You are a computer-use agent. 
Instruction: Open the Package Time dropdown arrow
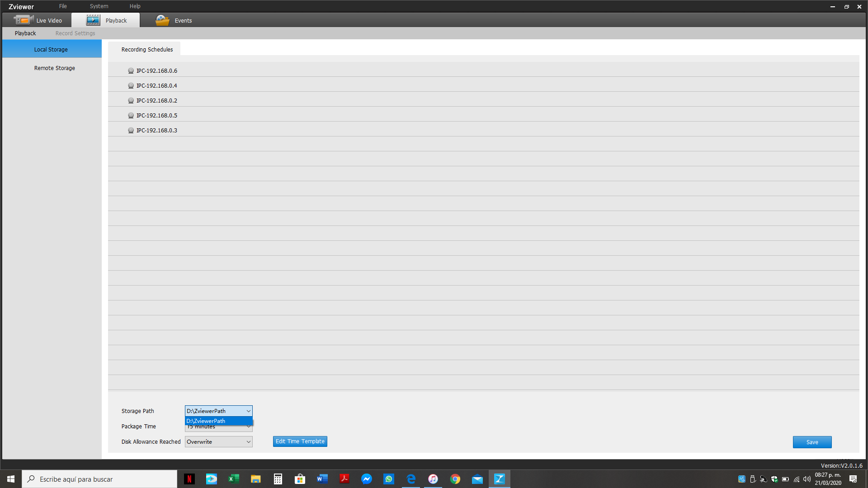(x=249, y=427)
